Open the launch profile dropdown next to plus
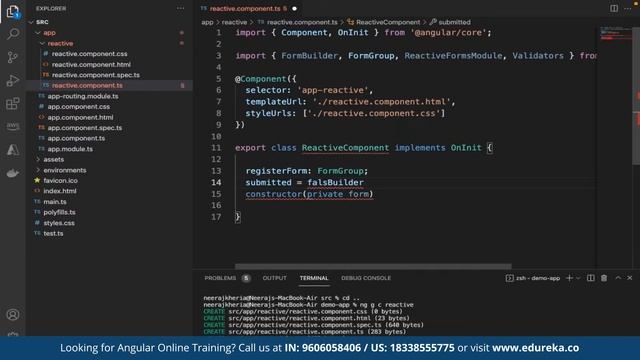This screenshot has height=360, width=640. pos(578,278)
